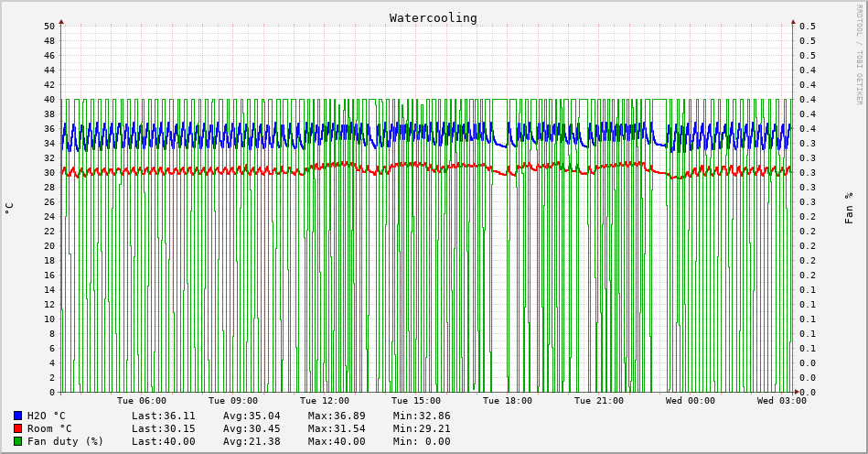Click the left °C axis label
Viewport: 868px width, 454px height.
[9, 209]
